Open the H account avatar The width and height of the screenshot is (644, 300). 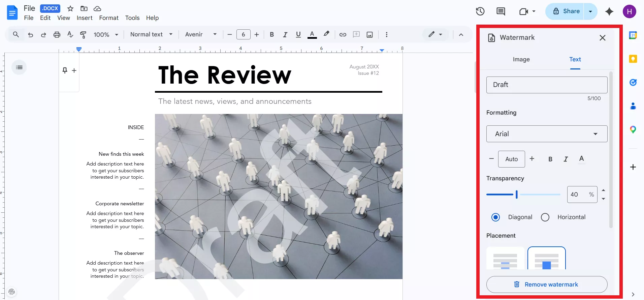coord(629,11)
